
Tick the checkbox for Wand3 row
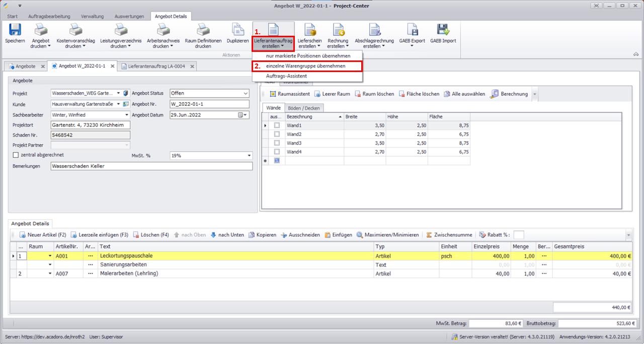point(277,144)
